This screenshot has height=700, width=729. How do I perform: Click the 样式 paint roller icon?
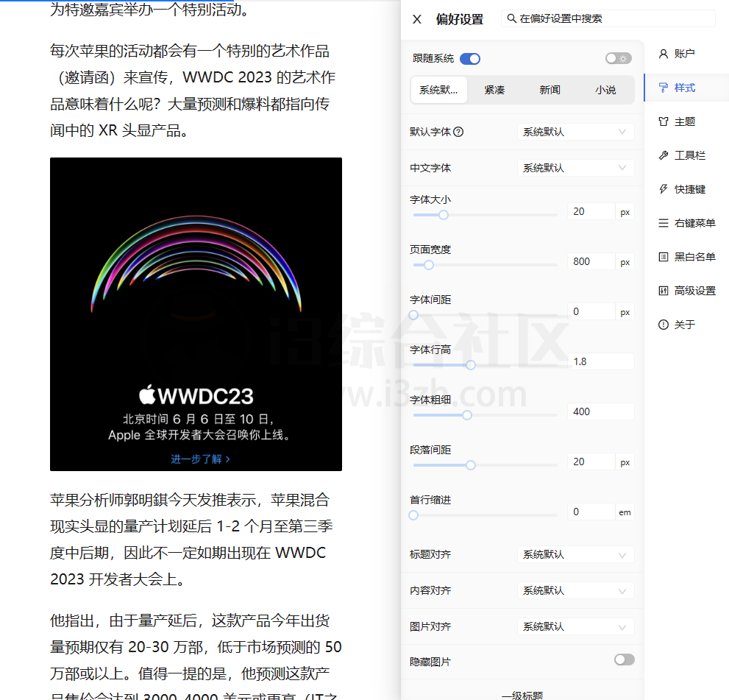coord(664,88)
